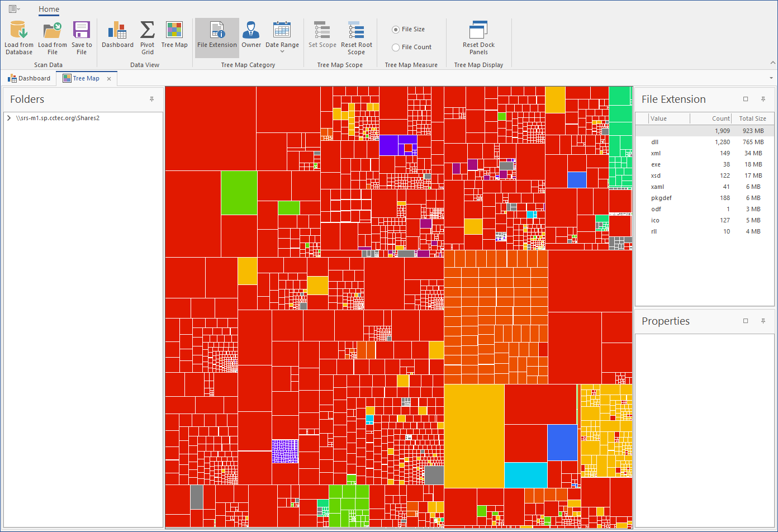The image size is (778, 532).
Task: Click Reset Dock Panels icon
Action: pyautogui.click(x=478, y=30)
